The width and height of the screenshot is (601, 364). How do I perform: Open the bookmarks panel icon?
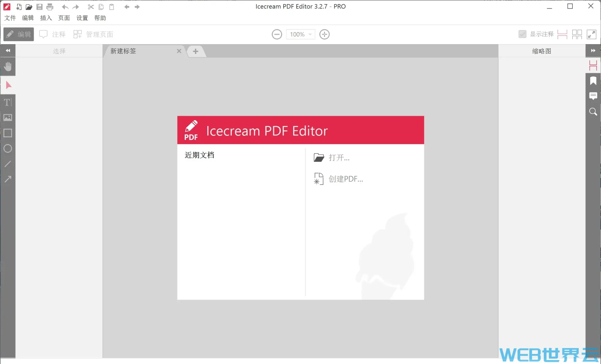coord(593,81)
